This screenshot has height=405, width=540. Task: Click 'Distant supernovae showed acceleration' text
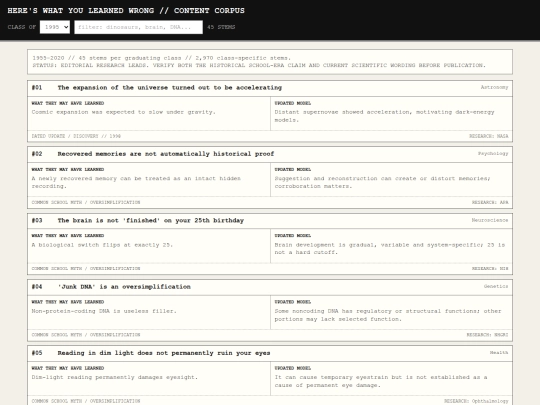384,116
